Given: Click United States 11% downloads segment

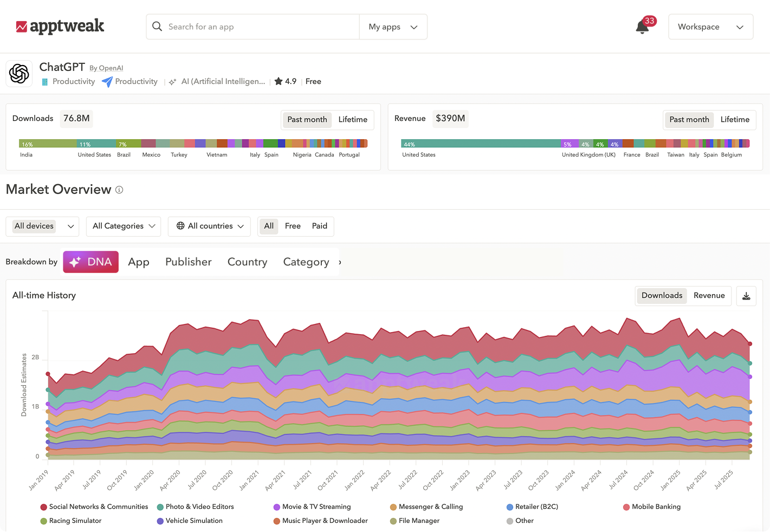Looking at the screenshot, I should [x=96, y=144].
